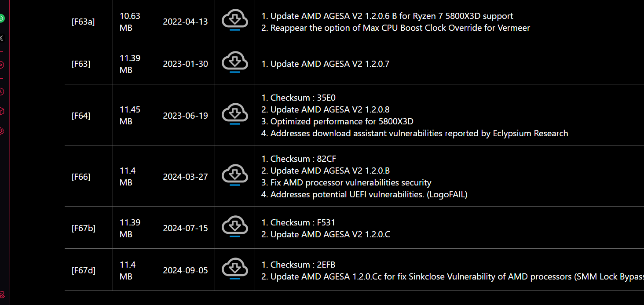Click the F64 download cloud icon
This screenshot has height=305, width=644.
(235, 115)
